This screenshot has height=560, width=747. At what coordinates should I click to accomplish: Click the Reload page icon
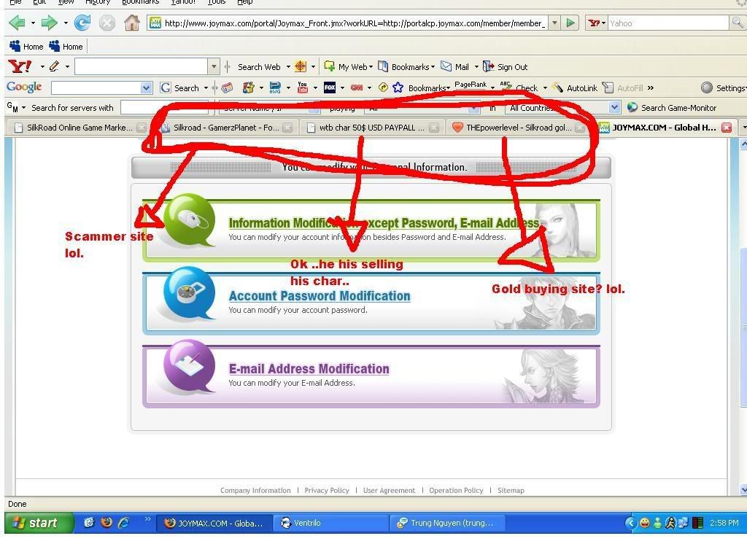point(82,23)
